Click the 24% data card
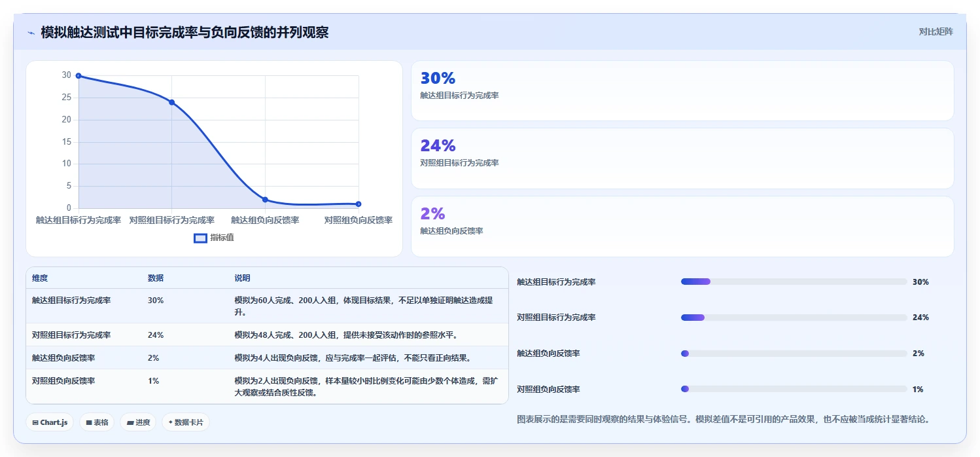 click(x=682, y=158)
